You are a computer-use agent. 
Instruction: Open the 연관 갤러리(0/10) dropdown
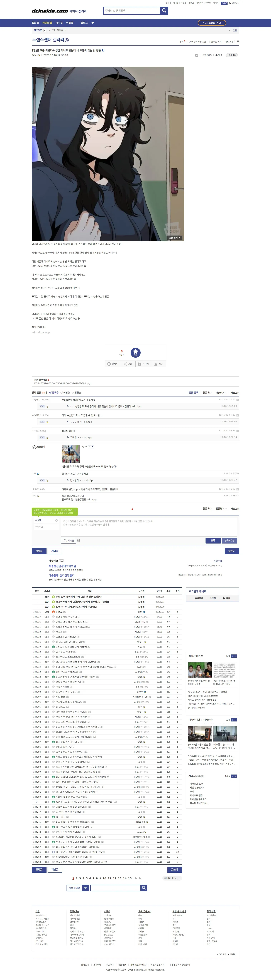point(198,42)
